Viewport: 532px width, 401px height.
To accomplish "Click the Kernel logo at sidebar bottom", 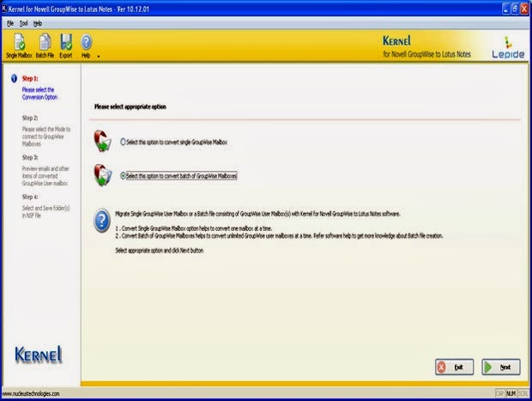I will tap(39, 355).
